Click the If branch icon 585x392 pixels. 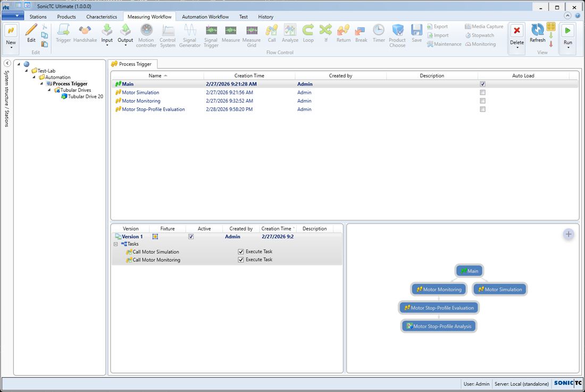click(x=325, y=30)
